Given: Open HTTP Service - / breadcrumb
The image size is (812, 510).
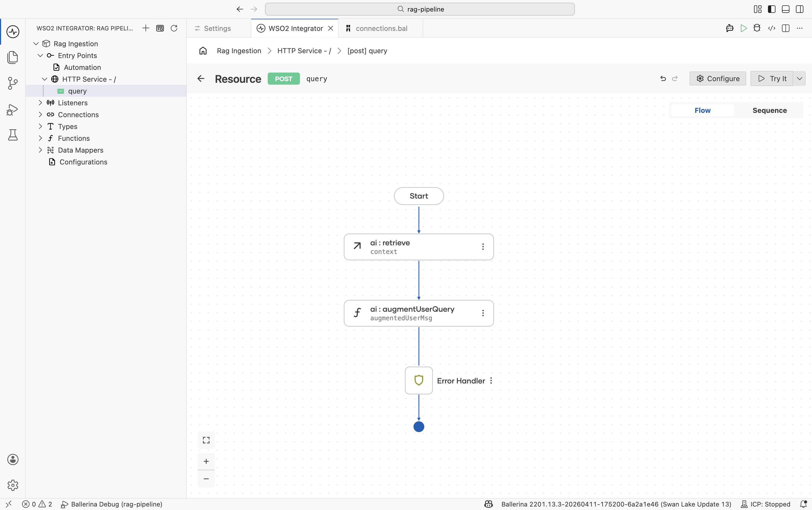Looking at the screenshot, I should click(304, 51).
